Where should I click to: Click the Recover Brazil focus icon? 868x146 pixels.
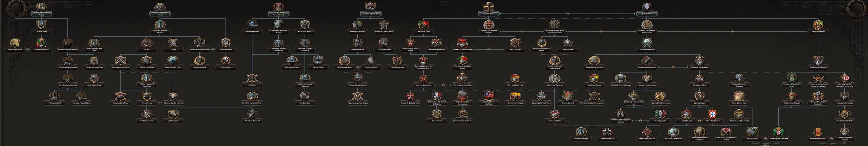pyautogui.click(x=752, y=132)
